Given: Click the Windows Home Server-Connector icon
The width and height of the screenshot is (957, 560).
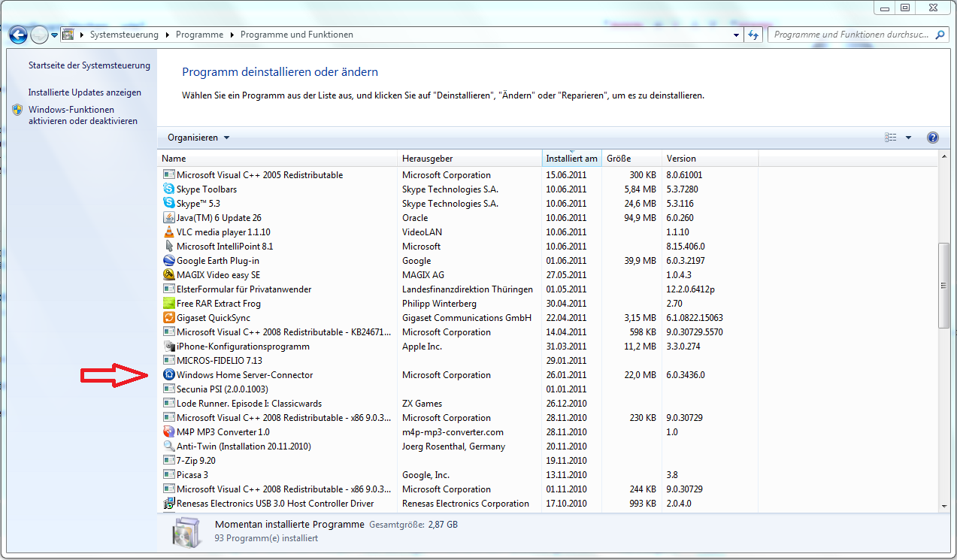Looking at the screenshot, I should (169, 375).
